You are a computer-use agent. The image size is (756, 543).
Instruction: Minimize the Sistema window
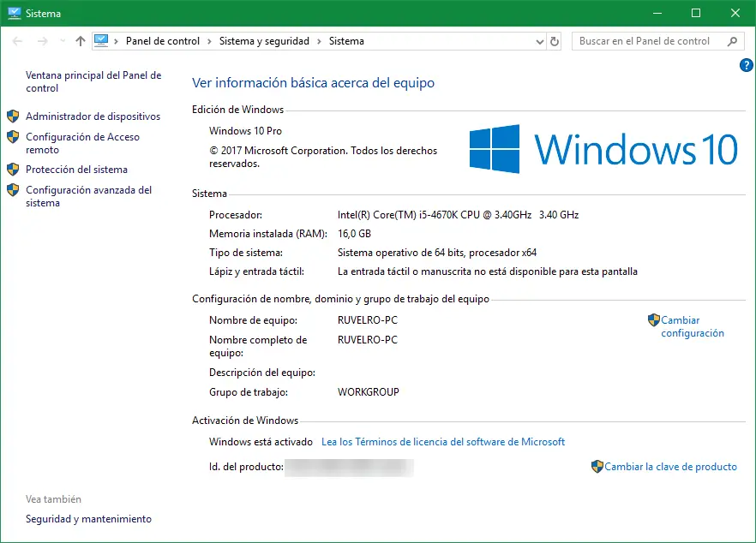(x=657, y=13)
